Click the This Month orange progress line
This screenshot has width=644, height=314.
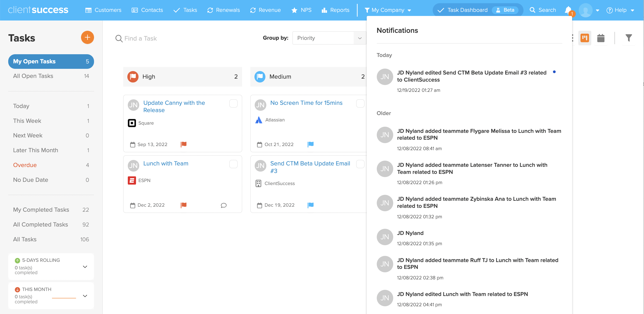[x=64, y=298]
